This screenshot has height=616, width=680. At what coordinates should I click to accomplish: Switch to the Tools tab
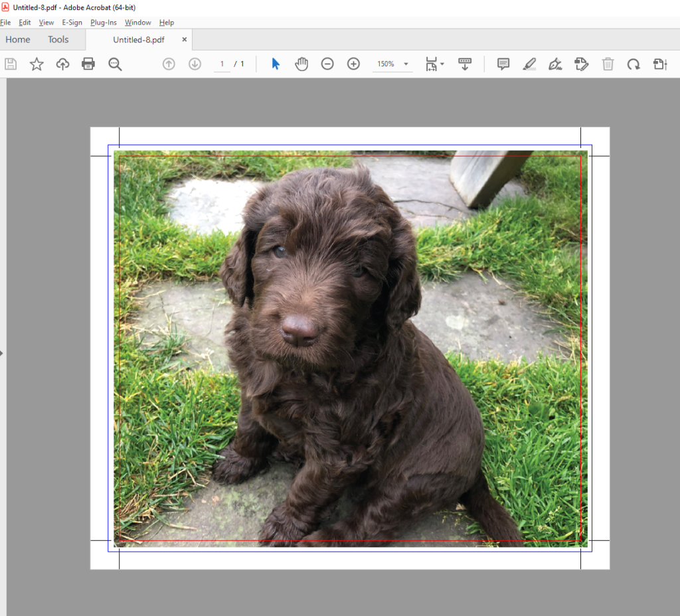click(x=58, y=39)
